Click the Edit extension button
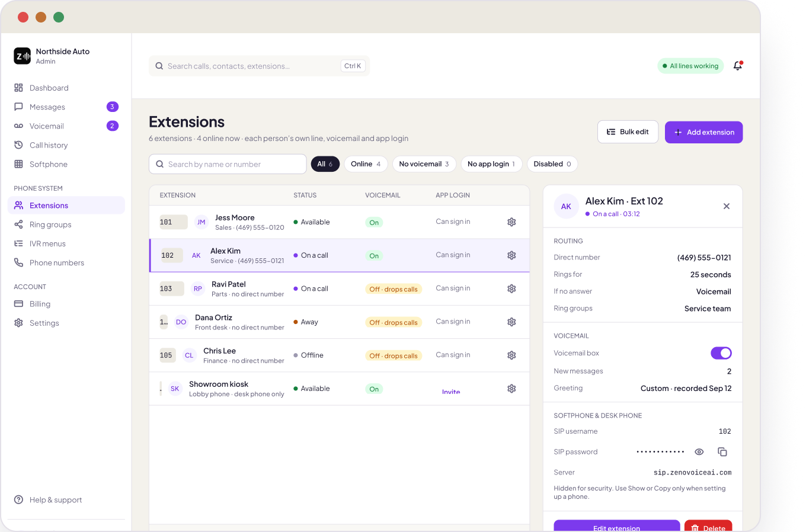 tap(616, 526)
